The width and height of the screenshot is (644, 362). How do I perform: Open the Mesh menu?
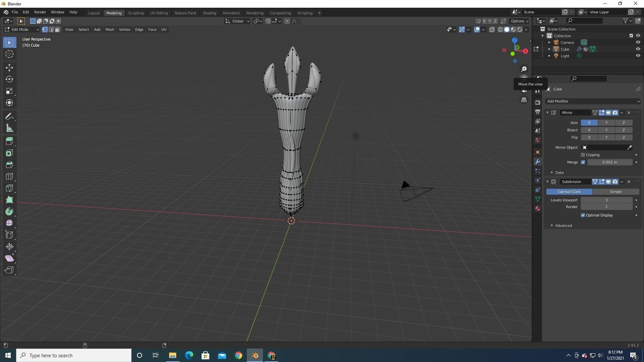tap(110, 29)
